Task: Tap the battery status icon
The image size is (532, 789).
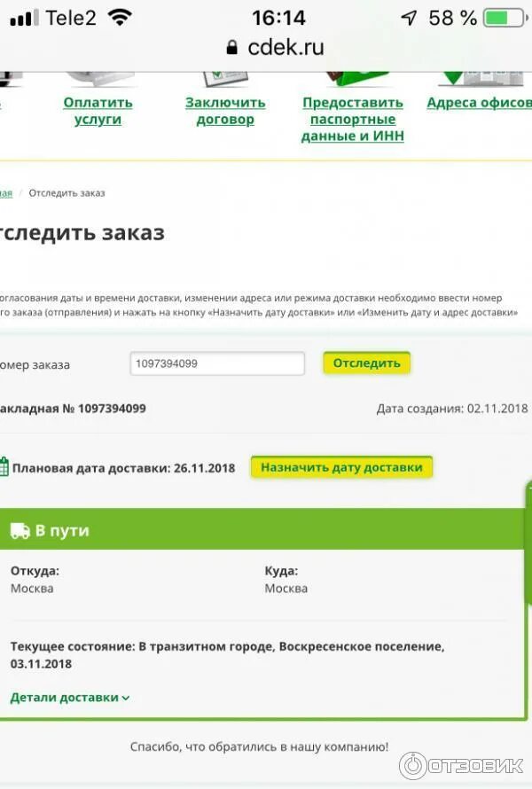Action: [x=505, y=19]
